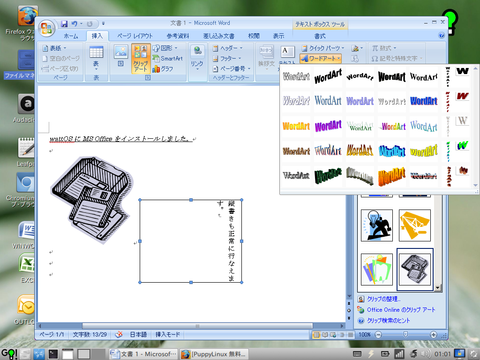Viewport: 480px width, 360px height.
Task: Click the zoom slider handle
Action: click(406, 334)
